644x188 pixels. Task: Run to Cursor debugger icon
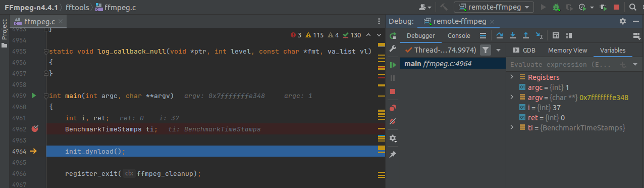tap(539, 35)
